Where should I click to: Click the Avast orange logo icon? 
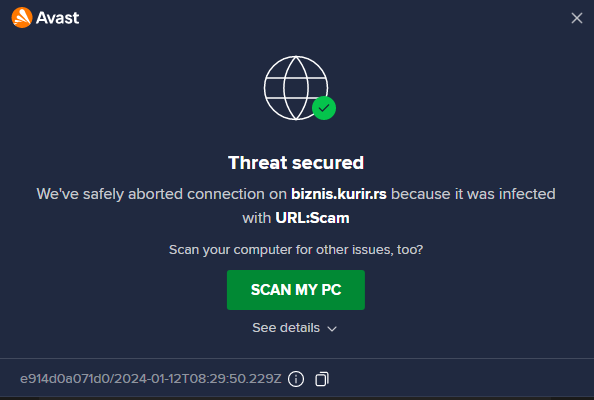click(x=22, y=17)
